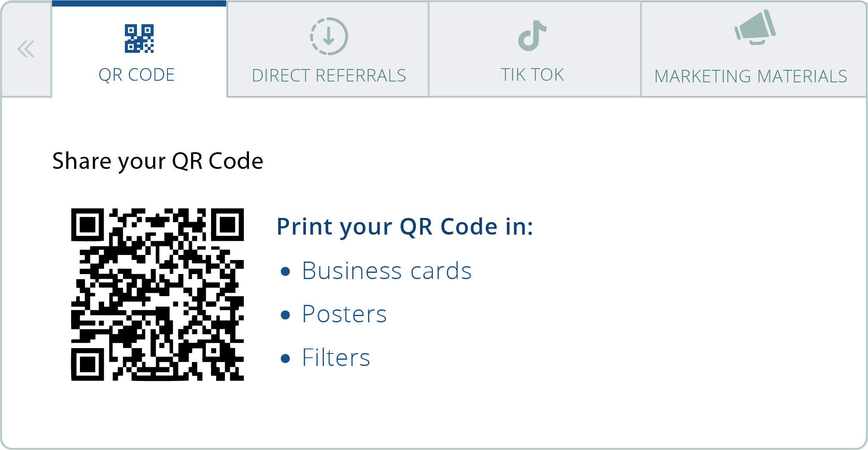Image resolution: width=868 pixels, height=450 pixels.
Task: Click the megaphone Marketing Materials icon
Action: (x=755, y=27)
